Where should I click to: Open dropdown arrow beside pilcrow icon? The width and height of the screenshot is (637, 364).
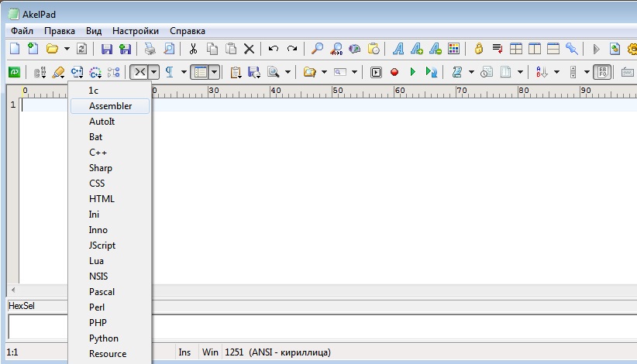[184, 72]
